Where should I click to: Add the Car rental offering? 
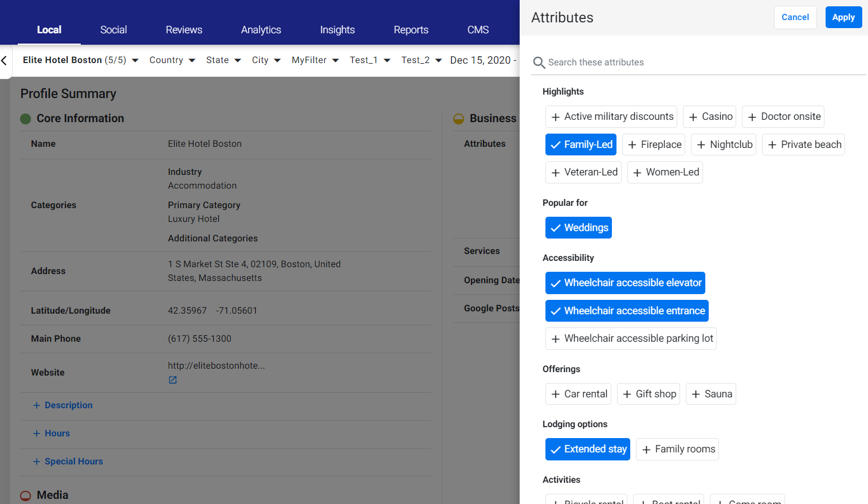[x=578, y=394]
